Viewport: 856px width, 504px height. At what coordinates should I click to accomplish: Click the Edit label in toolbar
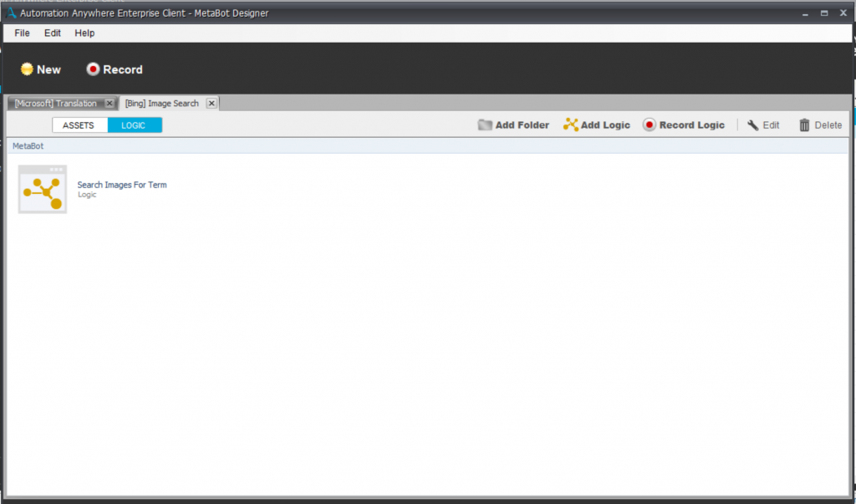(771, 125)
